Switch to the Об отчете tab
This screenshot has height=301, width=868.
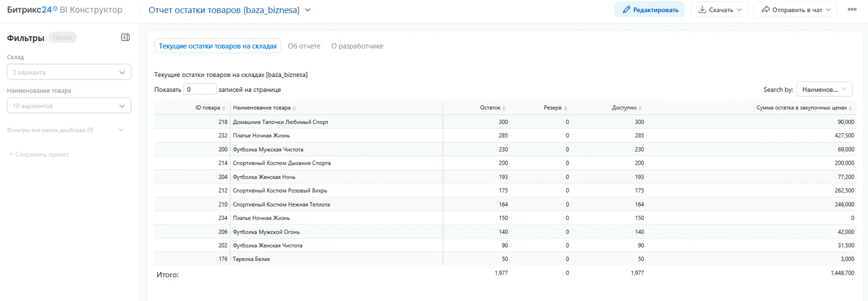[304, 46]
